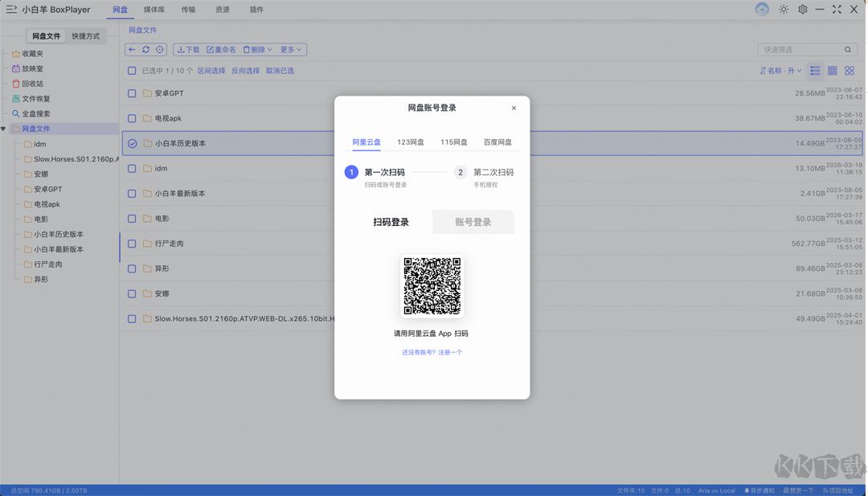
Task: Click 异步通知 in the status bar
Action: tap(759, 490)
